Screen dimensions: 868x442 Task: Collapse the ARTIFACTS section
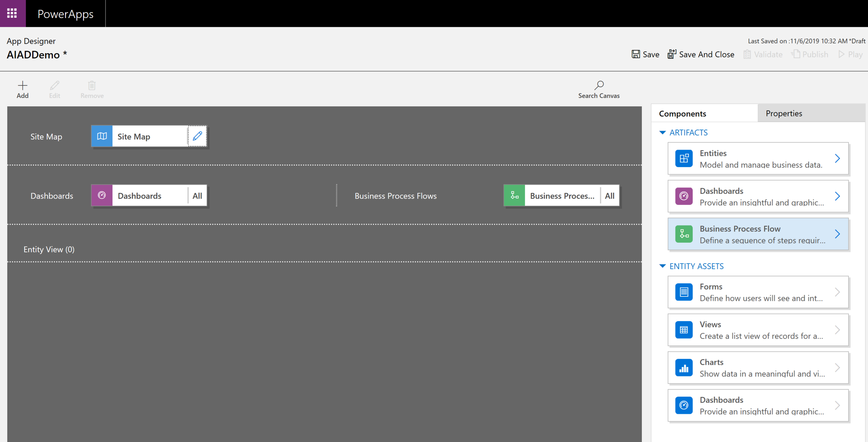coord(662,133)
